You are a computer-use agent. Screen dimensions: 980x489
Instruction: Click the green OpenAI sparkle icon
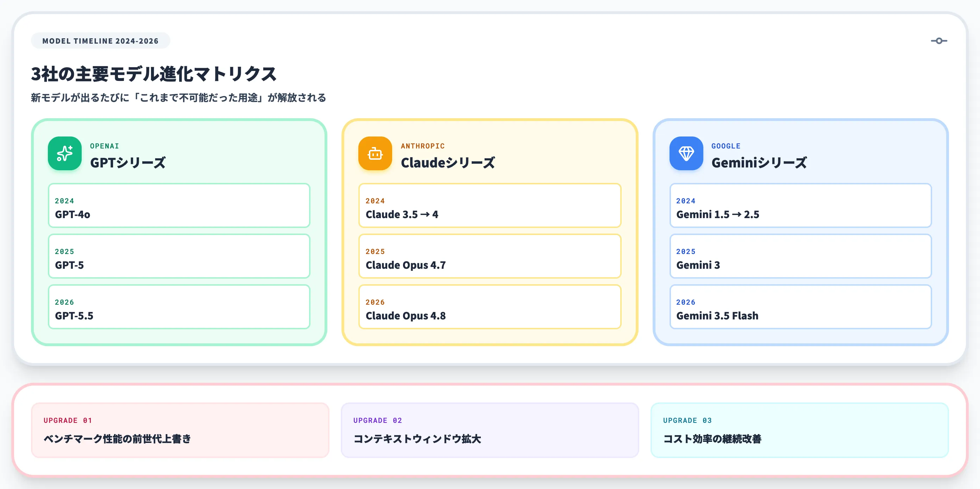coord(65,153)
